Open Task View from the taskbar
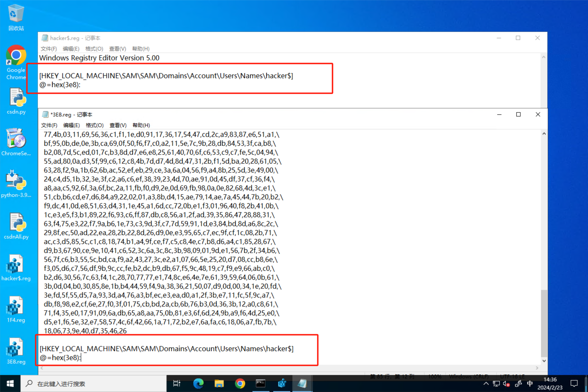 [x=177, y=383]
